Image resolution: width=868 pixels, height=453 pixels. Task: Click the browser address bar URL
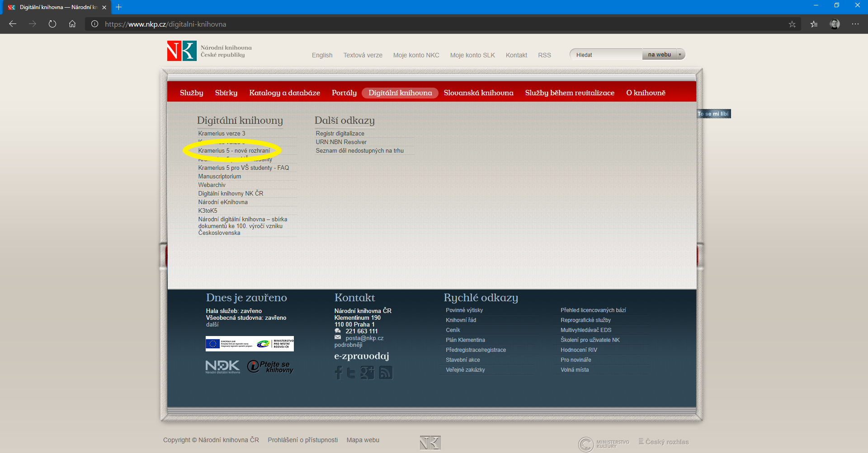pos(165,24)
